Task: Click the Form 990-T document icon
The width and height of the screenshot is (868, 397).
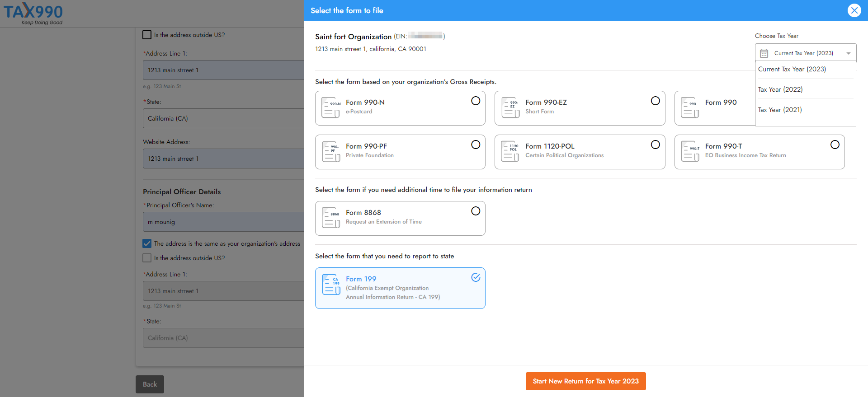Action: pyautogui.click(x=690, y=151)
